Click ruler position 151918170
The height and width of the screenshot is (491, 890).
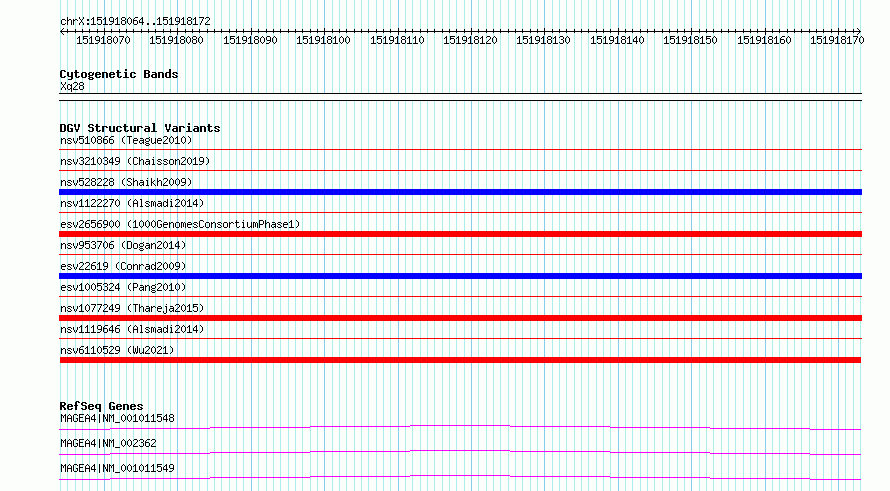click(x=837, y=40)
